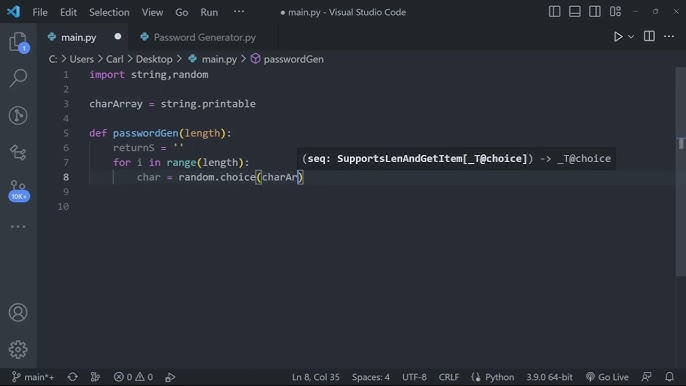Screen dimensions: 686x386
Task: Open the Source Control view
Action: 18,116
